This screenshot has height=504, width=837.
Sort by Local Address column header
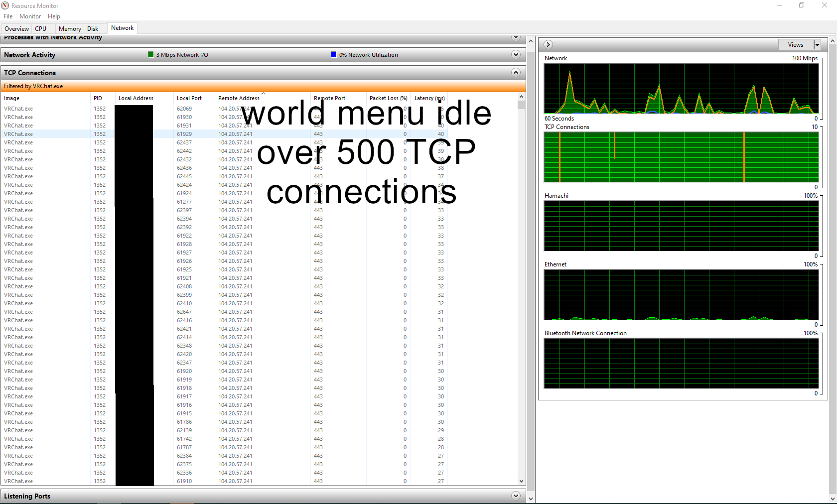pos(144,98)
